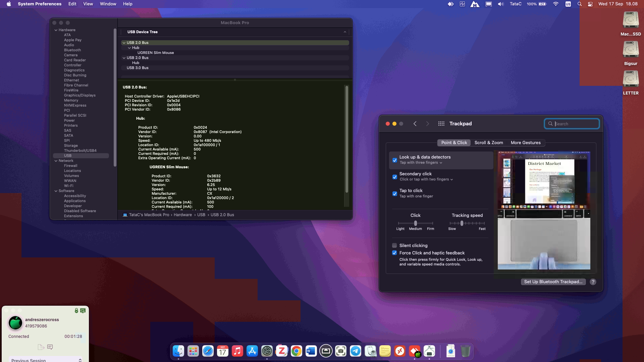This screenshot has width=644, height=362.
Task: Collapse the Network section in sidebar
Action: [56, 161]
